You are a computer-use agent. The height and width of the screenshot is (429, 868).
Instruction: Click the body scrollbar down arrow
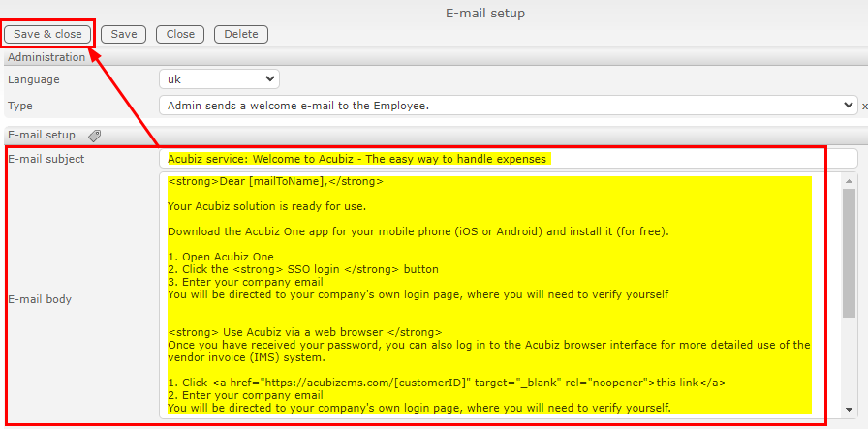coord(849,410)
